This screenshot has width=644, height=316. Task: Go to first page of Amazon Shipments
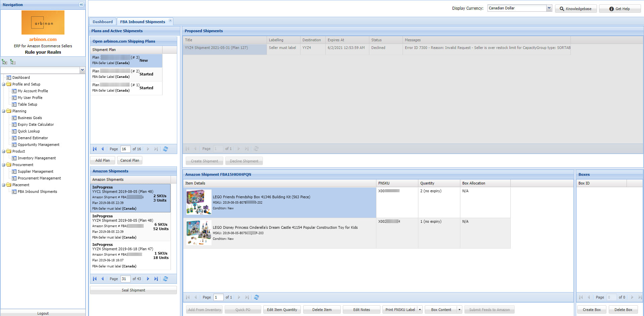95,279
